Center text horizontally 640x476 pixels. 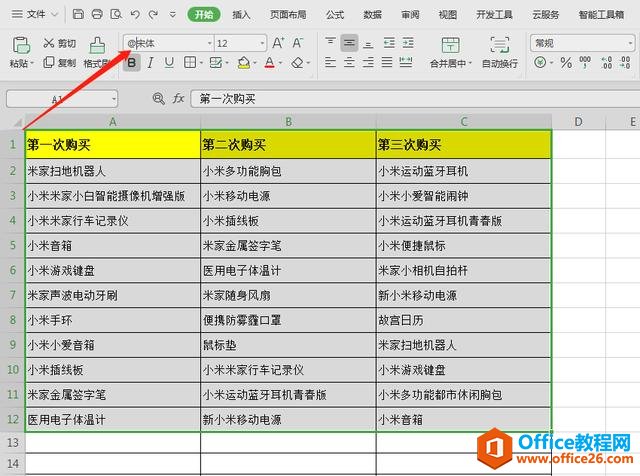pos(349,62)
